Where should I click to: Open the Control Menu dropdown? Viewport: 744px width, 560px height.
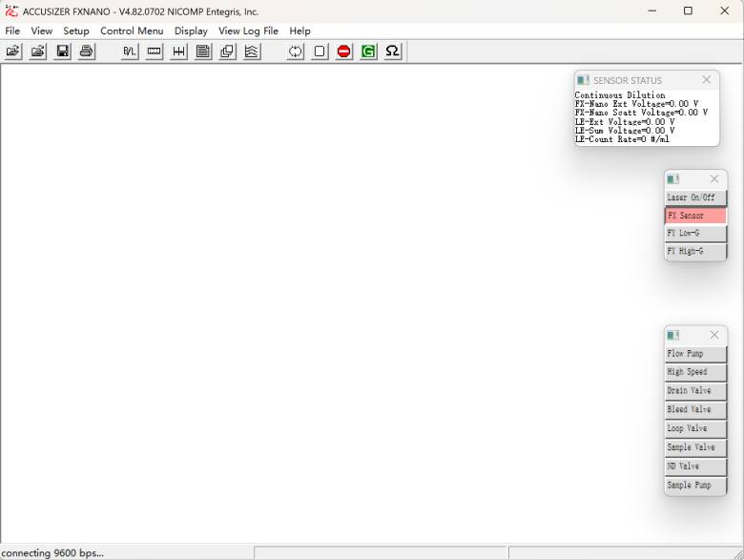132,31
